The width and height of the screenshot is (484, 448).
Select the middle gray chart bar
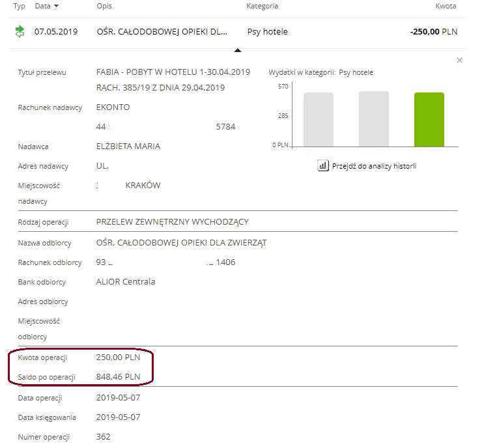click(373, 119)
